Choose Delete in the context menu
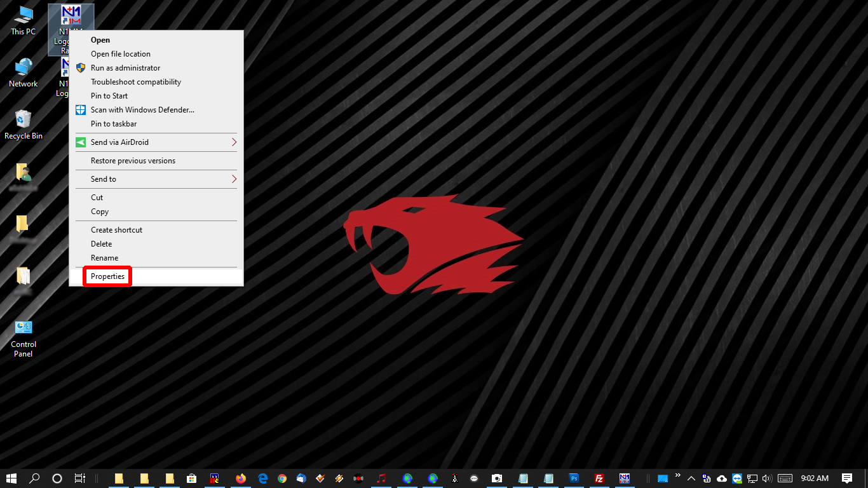 pos(156,244)
